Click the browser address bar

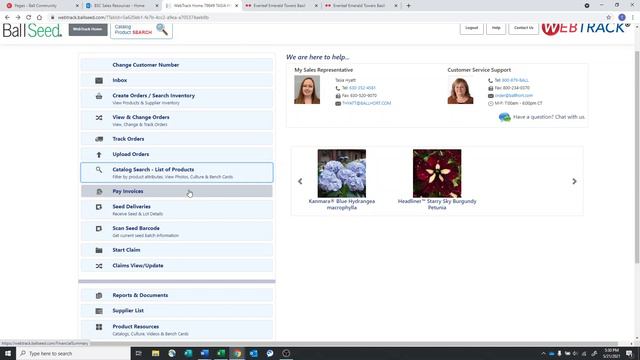[x=327, y=18]
